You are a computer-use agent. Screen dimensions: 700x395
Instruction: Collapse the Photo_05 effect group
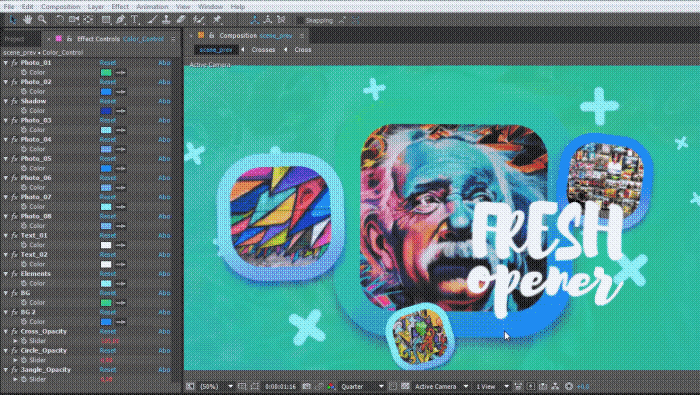pyautogui.click(x=6, y=159)
